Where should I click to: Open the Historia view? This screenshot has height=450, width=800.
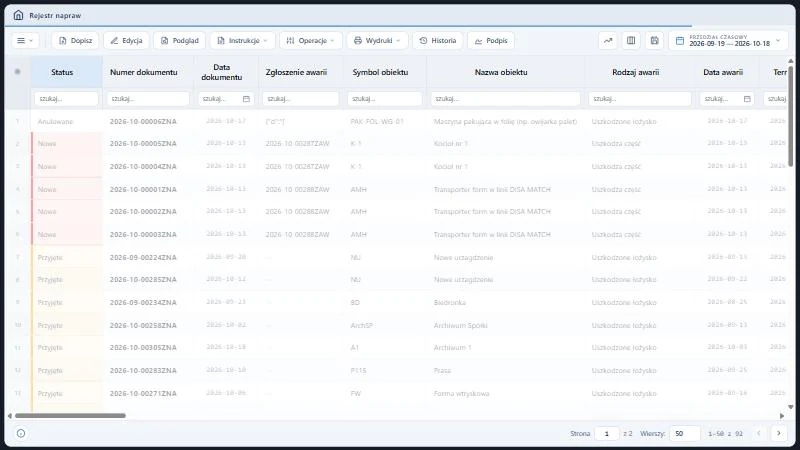click(438, 40)
